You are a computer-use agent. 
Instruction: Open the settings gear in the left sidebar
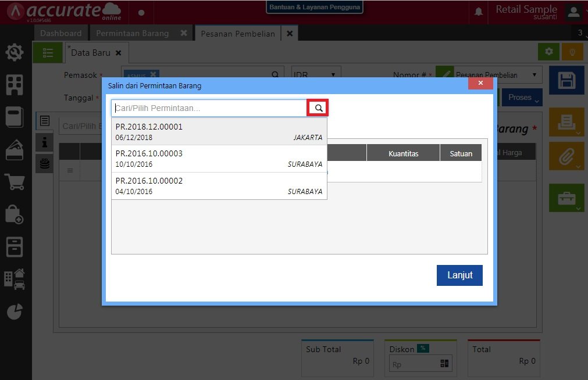tap(15, 53)
